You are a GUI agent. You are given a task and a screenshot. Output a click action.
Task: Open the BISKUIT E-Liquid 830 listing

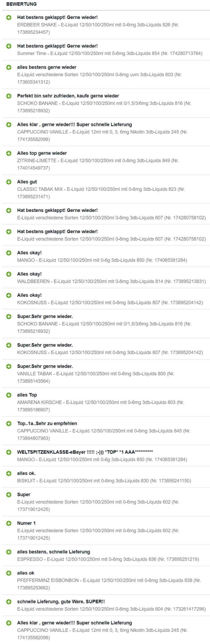[x=104, y=481]
